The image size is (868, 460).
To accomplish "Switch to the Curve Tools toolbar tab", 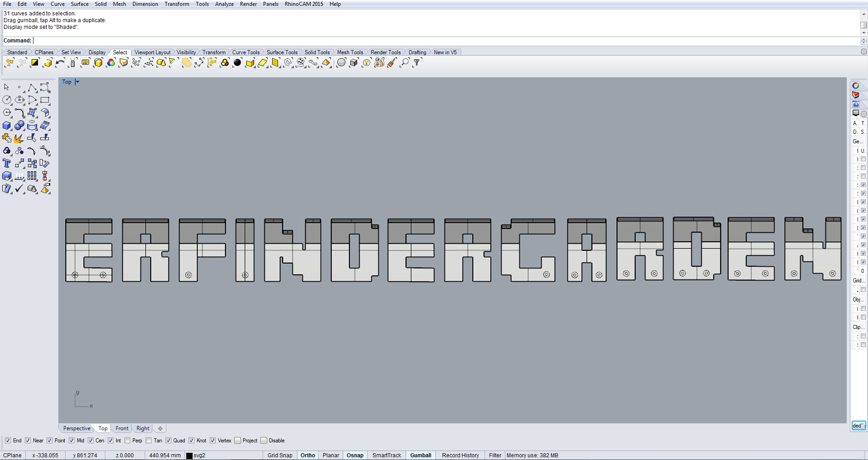I will coord(246,52).
